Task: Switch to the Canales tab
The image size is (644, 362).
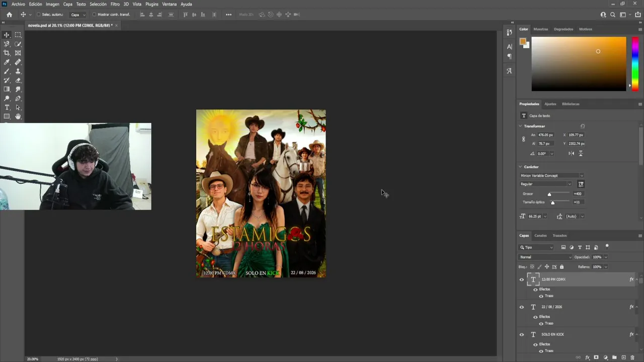Action: tap(540, 236)
